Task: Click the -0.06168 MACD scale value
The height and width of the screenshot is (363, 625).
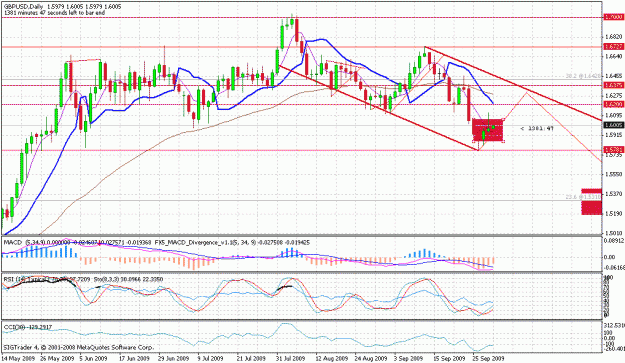Action: tap(614, 268)
